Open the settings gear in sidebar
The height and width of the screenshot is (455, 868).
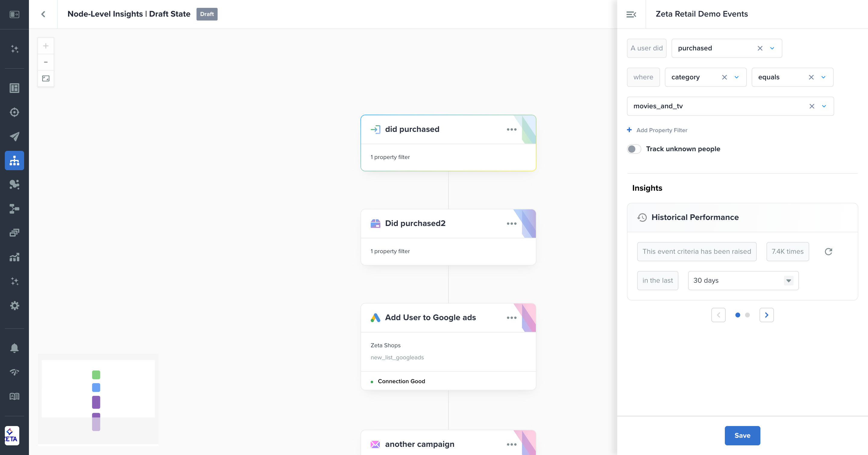coord(14,306)
